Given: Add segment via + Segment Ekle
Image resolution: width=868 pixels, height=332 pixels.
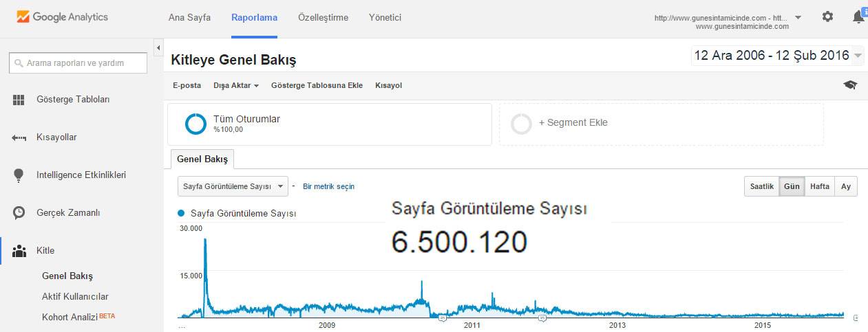Looking at the screenshot, I should (x=573, y=123).
